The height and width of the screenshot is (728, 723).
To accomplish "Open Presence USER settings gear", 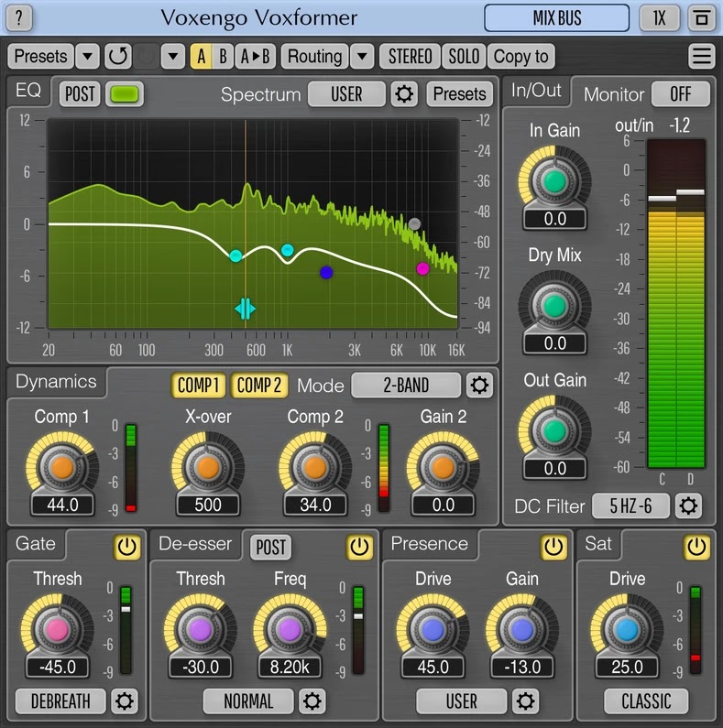I will coord(525,701).
